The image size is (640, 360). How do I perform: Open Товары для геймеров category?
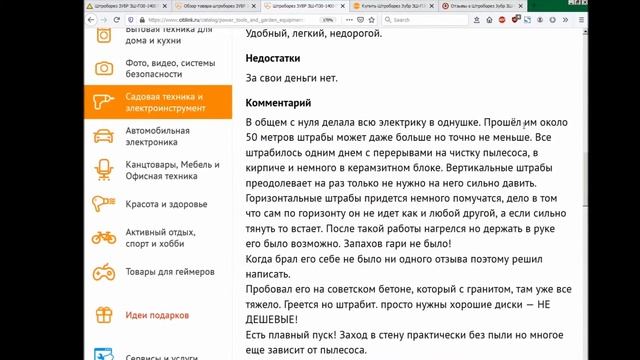(170, 272)
